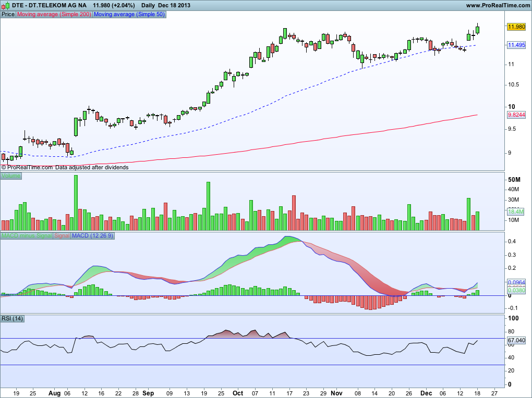Open Moving average (Simple 50) settings label
Image resolution: width=532 pixels, height=398 pixels.
(129, 14)
